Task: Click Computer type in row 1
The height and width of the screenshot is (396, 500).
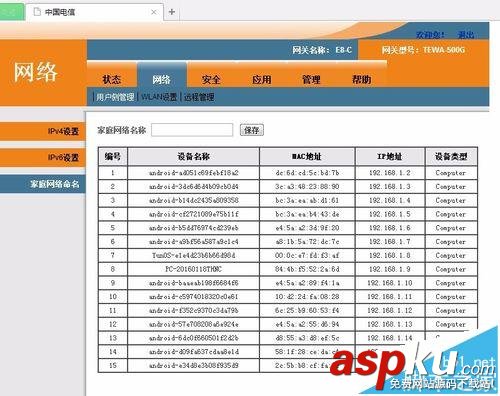Action: 451,173
